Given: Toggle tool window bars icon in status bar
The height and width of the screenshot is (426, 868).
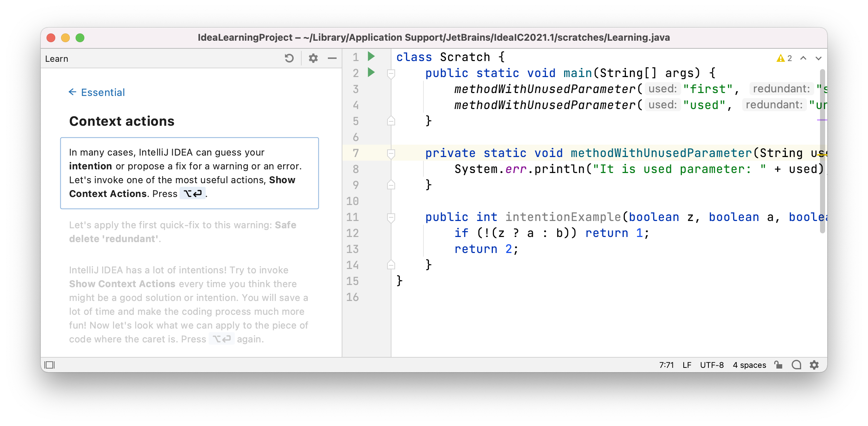Looking at the screenshot, I should 49,365.
